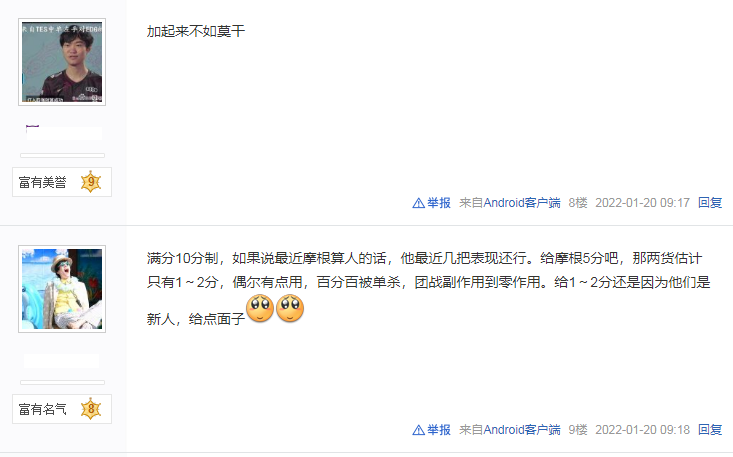Screen dimensions: 733x457
Task: Open avatar of the 8楼 poster
Action: pyautogui.click(x=62, y=62)
